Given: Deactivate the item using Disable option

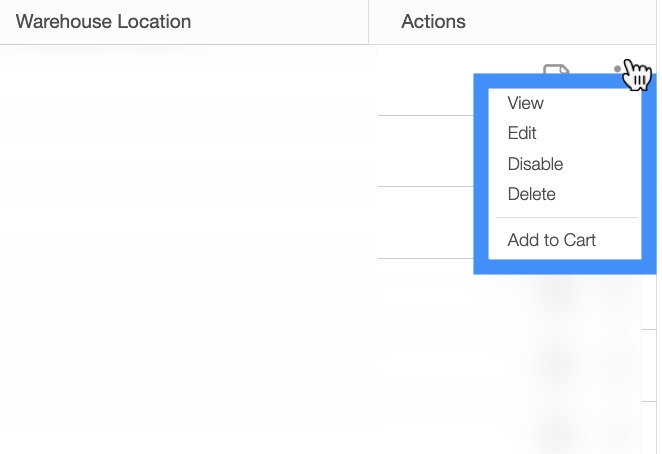Looking at the screenshot, I should pyautogui.click(x=535, y=164).
